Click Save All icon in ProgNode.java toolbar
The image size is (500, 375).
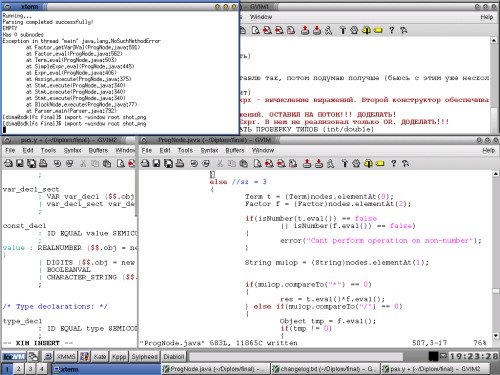(168, 163)
